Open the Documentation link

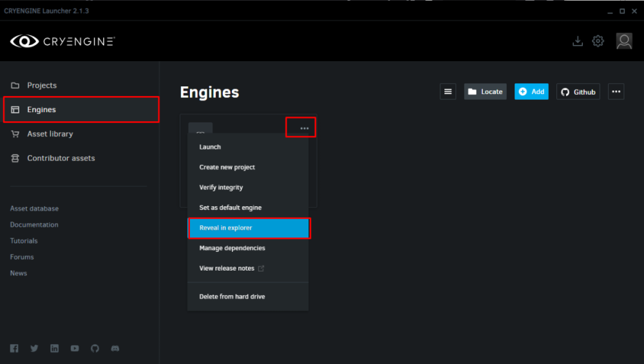click(34, 225)
